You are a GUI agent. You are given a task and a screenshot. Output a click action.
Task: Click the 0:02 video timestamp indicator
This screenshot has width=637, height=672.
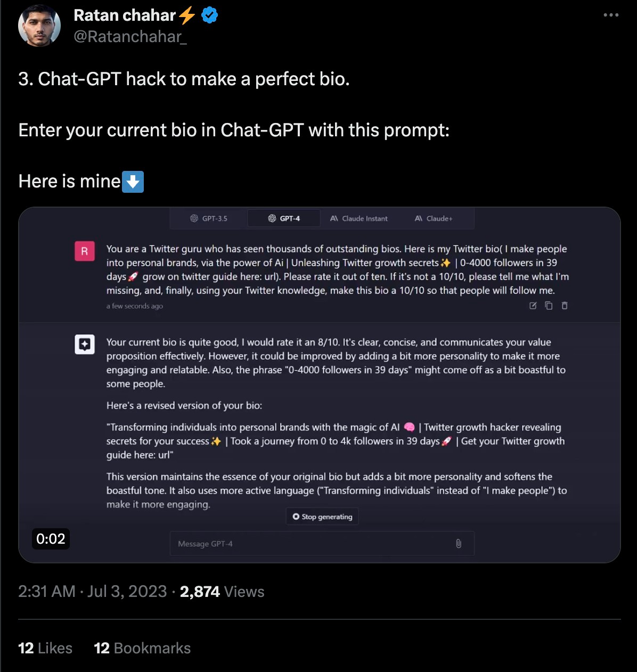click(x=51, y=539)
